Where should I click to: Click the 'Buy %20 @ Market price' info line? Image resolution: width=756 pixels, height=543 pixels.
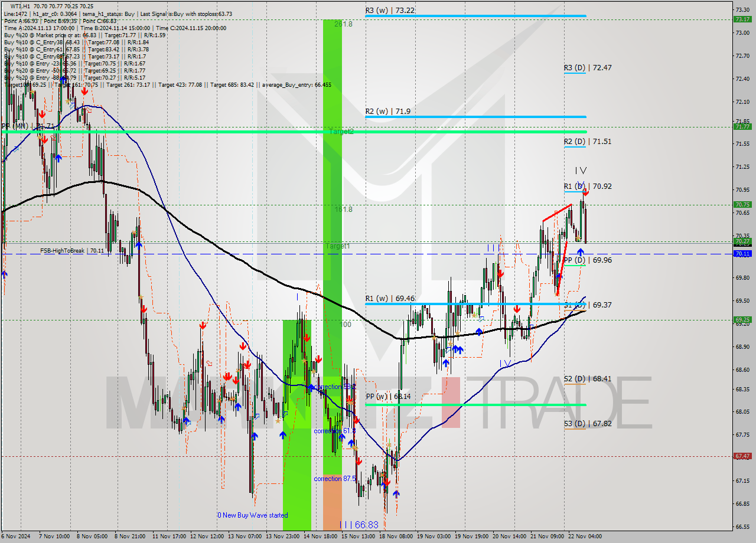click(x=84, y=35)
